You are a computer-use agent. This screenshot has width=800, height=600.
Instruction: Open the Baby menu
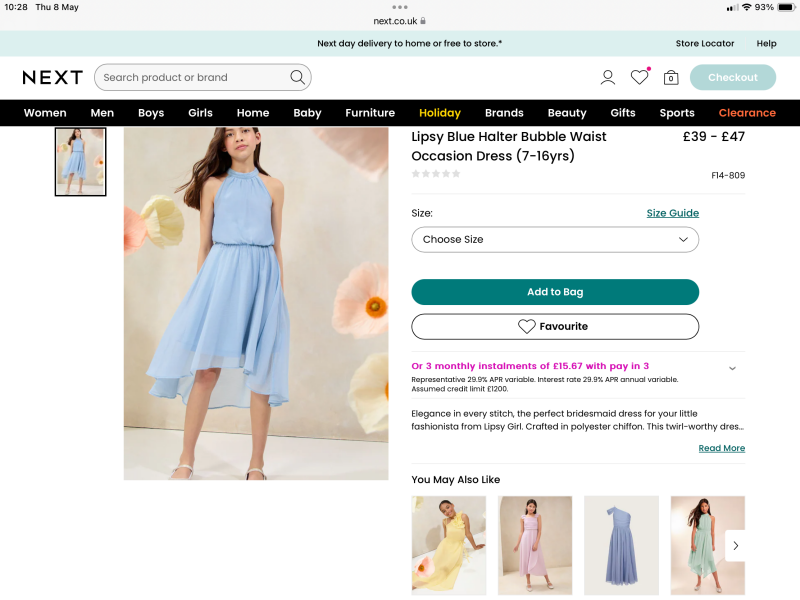[x=307, y=113]
